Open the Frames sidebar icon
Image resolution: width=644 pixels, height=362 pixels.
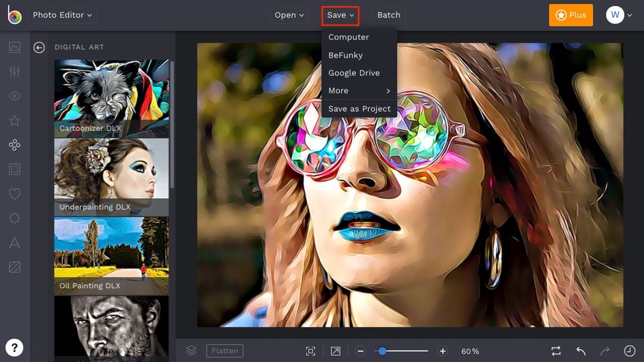click(14, 169)
